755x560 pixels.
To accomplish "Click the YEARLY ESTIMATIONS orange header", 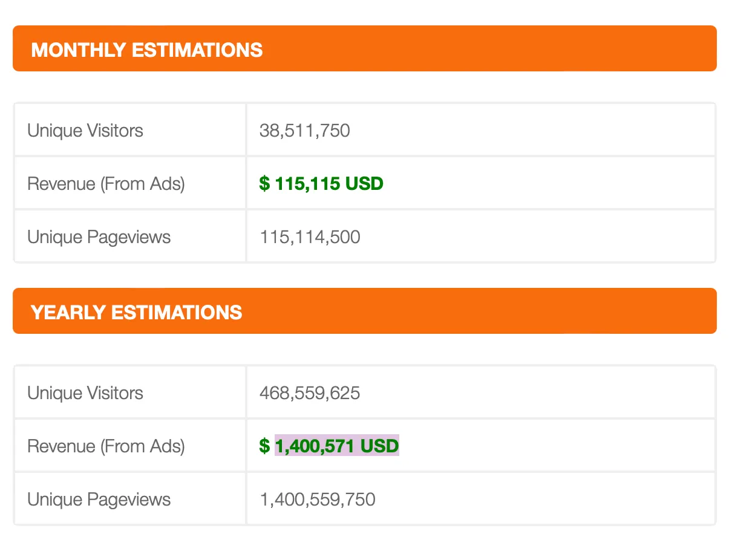I will coord(137,312).
